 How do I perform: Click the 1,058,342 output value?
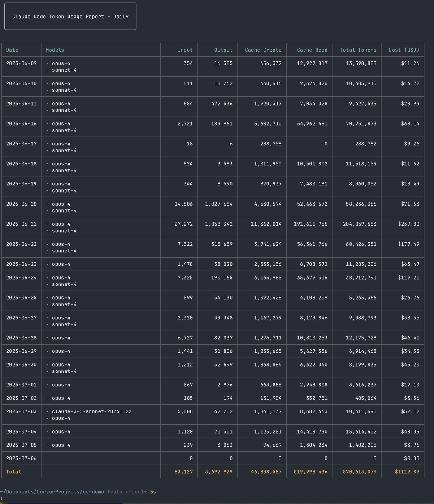[218, 224]
